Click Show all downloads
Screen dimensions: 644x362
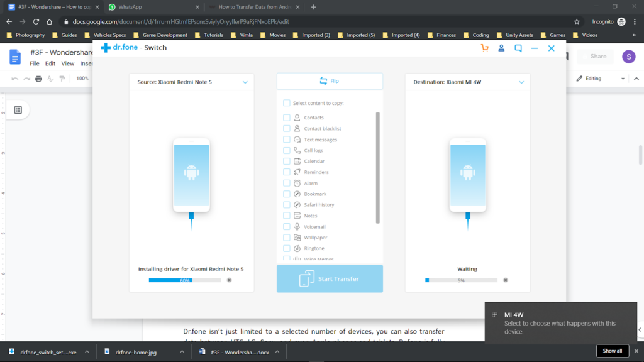[613, 351]
